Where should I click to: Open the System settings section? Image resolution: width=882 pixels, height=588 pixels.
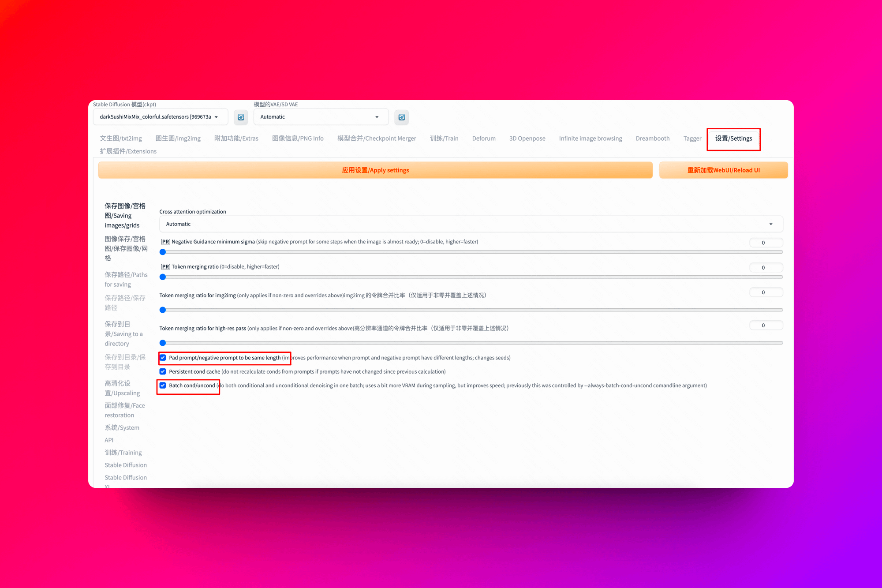click(122, 428)
